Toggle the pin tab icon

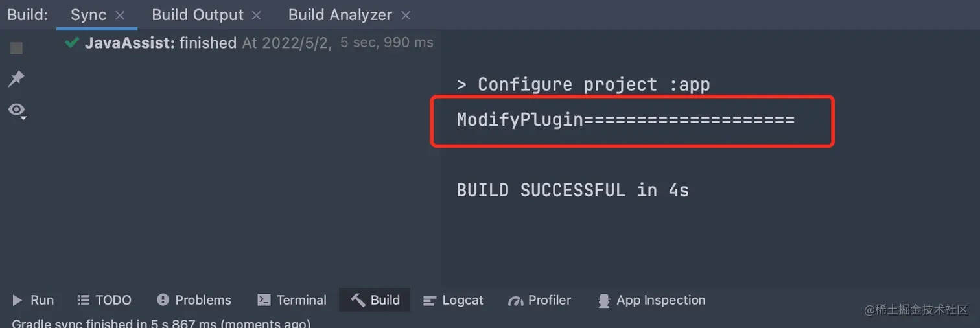pyautogui.click(x=16, y=79)
